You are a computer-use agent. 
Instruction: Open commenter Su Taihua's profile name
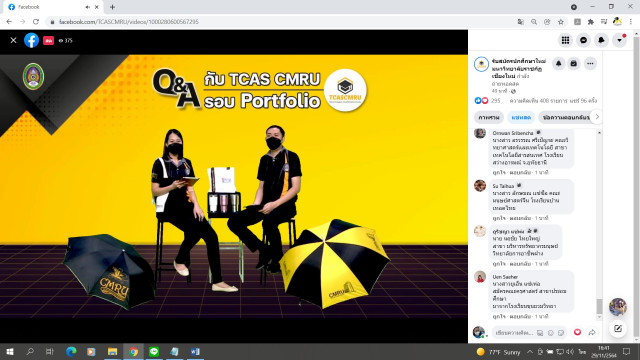click(503, 186)
